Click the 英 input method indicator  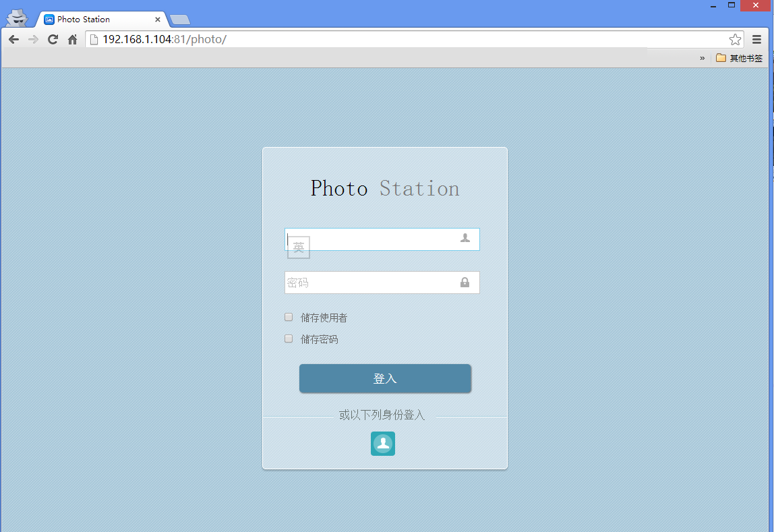pos(299,247)
